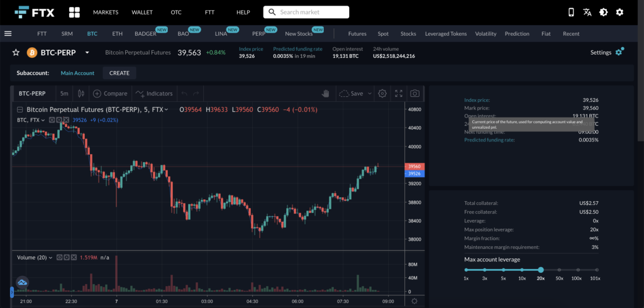Enter fullscreen chart mode
Viewport: 644px width, 308px height.
398,94
